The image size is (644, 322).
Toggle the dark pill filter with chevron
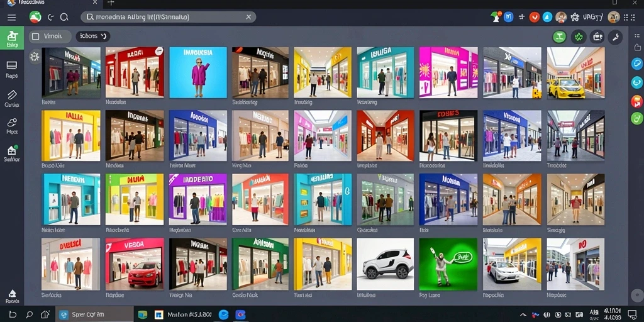pos(93,36)
